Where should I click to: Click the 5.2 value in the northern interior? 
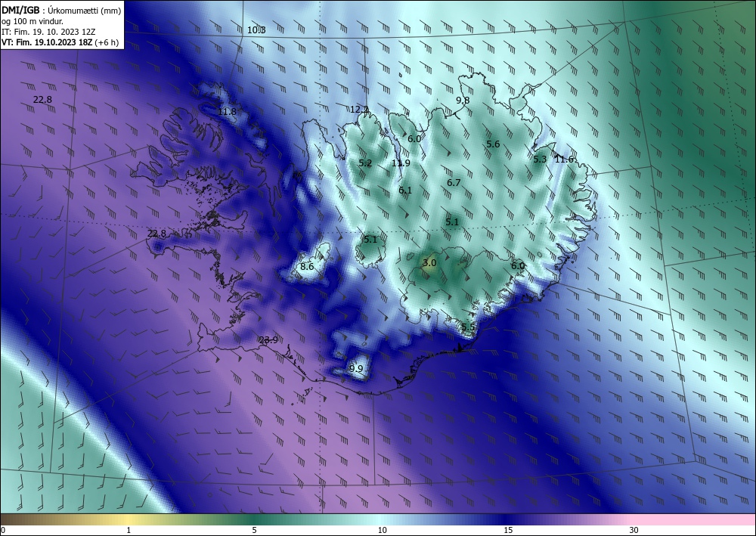click(x=365, y=163)
